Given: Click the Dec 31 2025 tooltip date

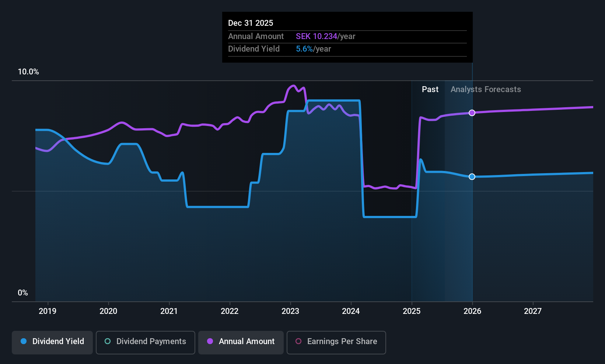Looking at the screenshot, I should pos(251,23).
